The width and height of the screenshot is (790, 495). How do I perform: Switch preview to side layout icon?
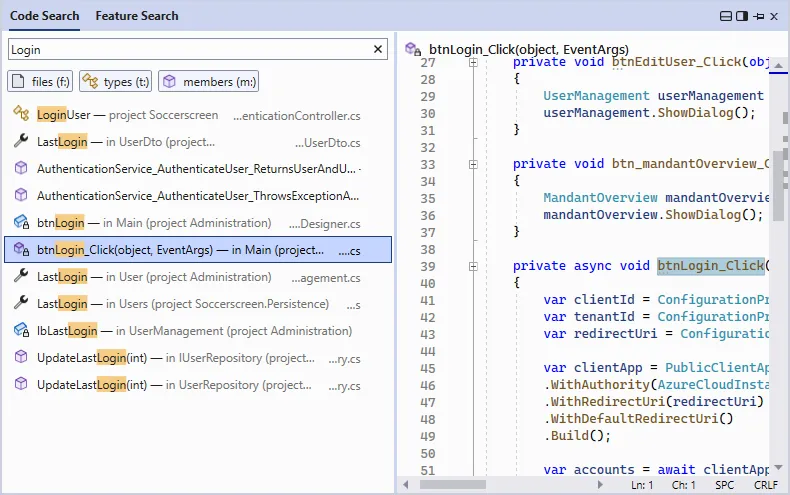click(x=742, y=16)
